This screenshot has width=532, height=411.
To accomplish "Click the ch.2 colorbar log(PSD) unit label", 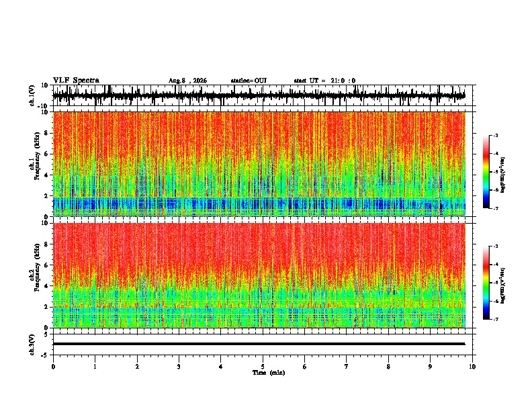I will pyautogui.click(x=503, y=285).
